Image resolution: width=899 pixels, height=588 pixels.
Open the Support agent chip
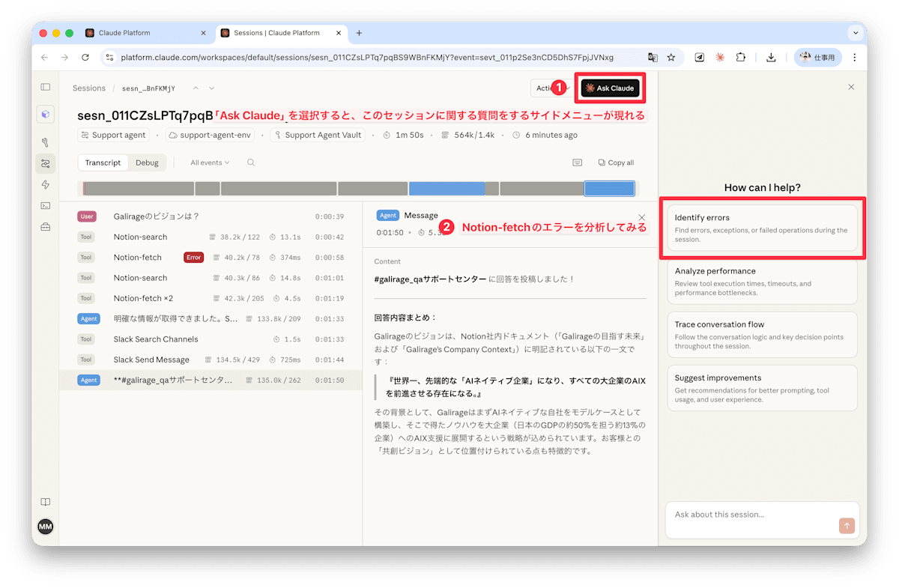pyautogui.click(x=112, y=136)
